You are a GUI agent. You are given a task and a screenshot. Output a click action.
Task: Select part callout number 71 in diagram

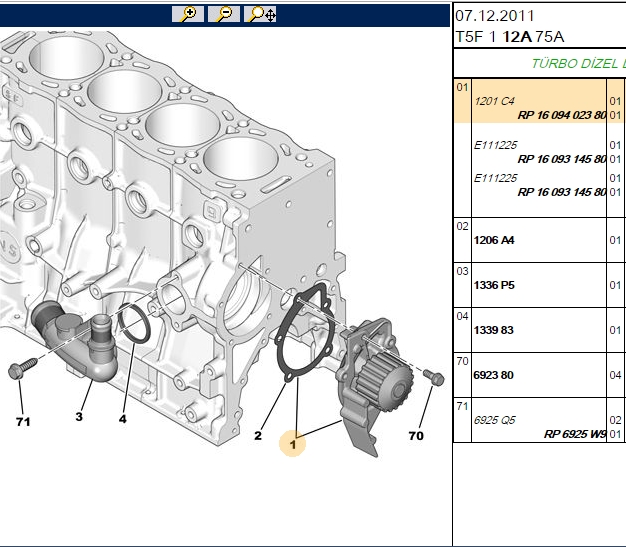coord(23,422)
